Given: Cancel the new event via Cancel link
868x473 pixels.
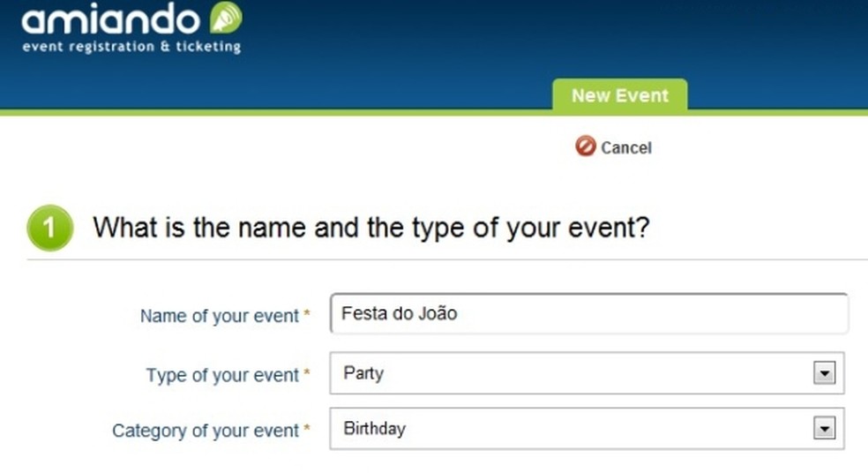Looking at the screenshot, I should (x=625, y=147).
